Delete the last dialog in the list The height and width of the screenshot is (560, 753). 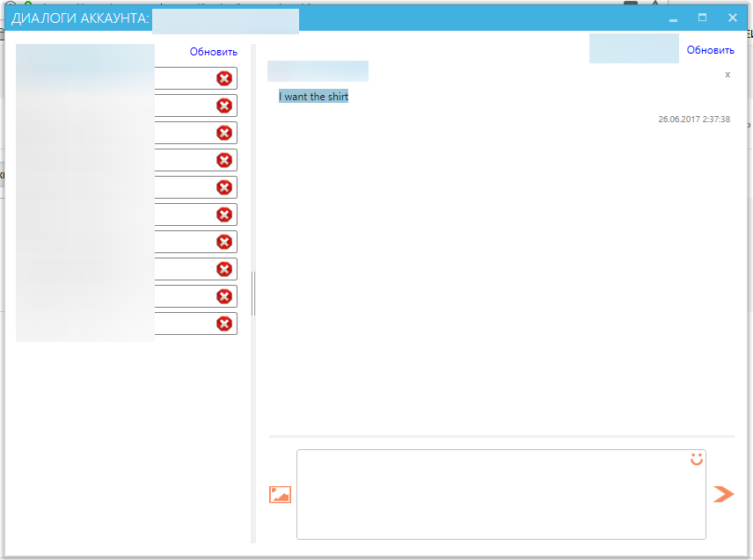pyautogui.click(x=224, y=324)
